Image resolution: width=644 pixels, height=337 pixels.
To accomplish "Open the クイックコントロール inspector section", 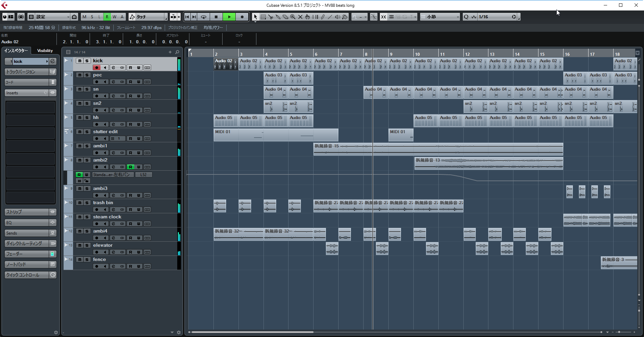I will (26, 275).
